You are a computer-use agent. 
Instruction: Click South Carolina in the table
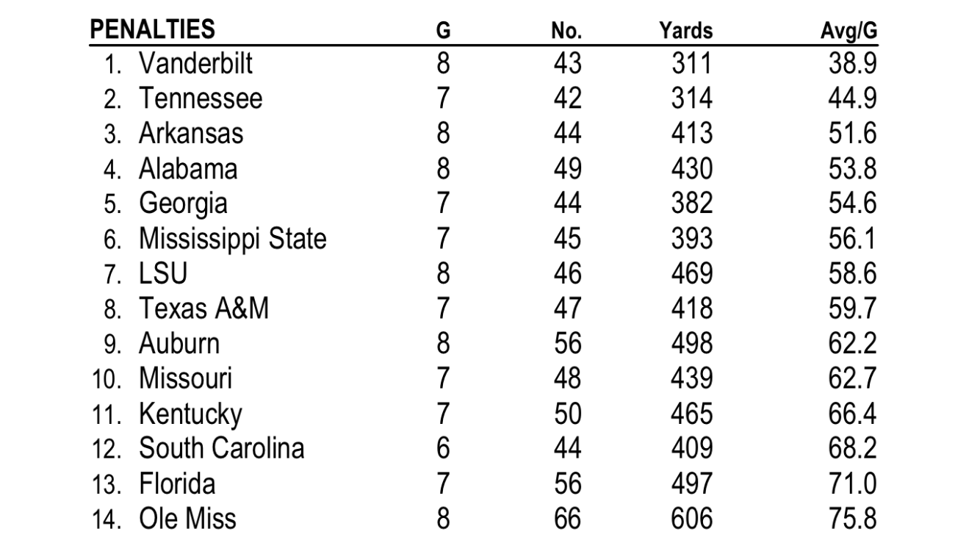tap(222, 449)
